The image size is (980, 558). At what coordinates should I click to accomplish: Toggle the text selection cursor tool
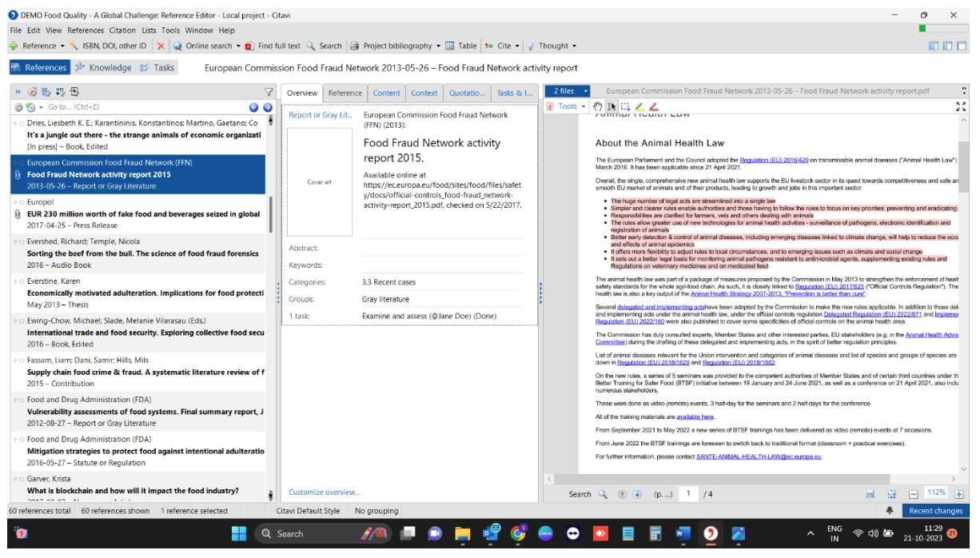coord(612,106)
